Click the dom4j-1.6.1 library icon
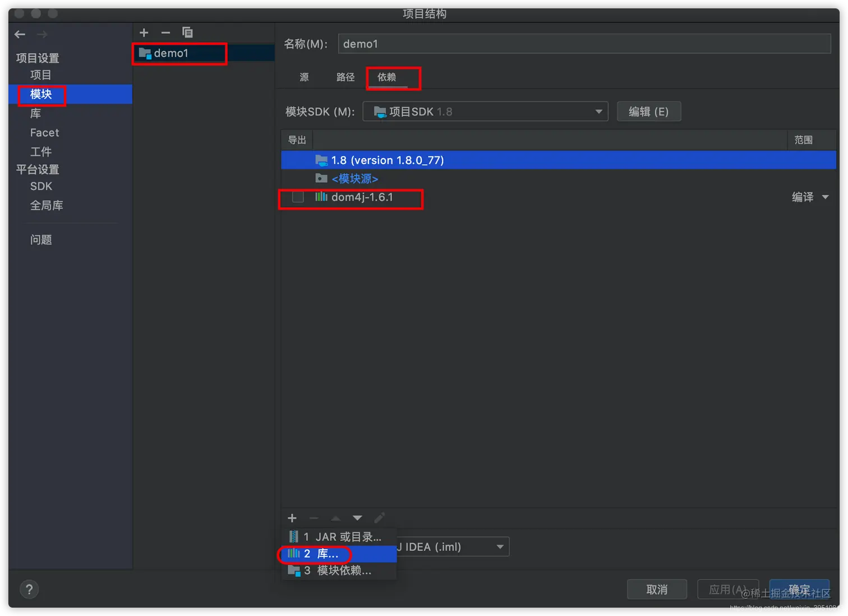Image resolution: width=848 pixels, height=616 pixels. point(321,197)
